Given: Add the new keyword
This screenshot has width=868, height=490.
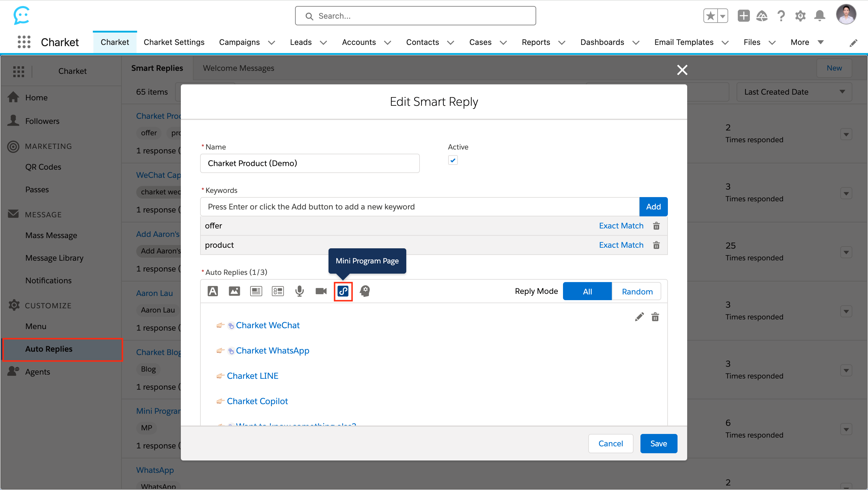Looking at the screenshot, I should (653, 207).
